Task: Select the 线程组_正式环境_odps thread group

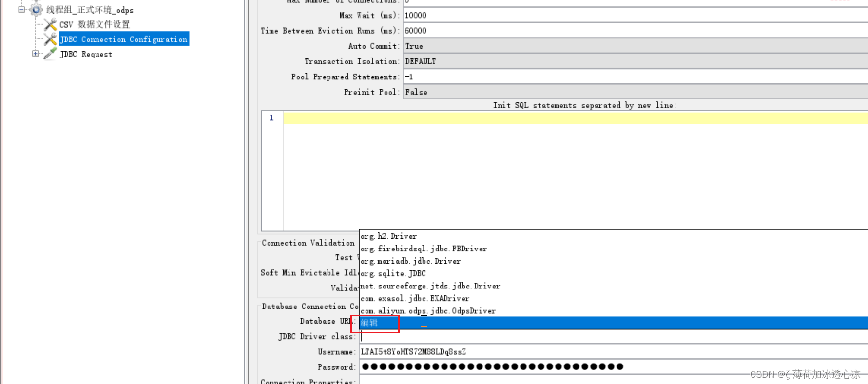Action: [90, 10]
